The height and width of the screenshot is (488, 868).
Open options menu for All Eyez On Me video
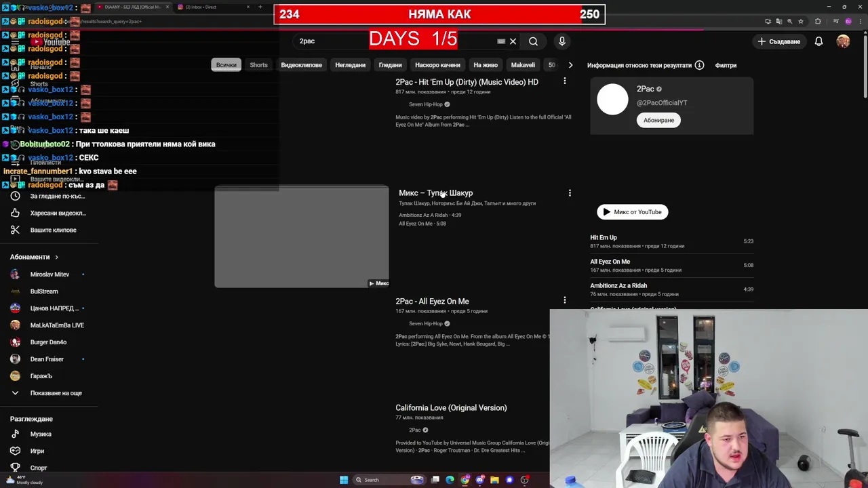[x=564, y=300]
